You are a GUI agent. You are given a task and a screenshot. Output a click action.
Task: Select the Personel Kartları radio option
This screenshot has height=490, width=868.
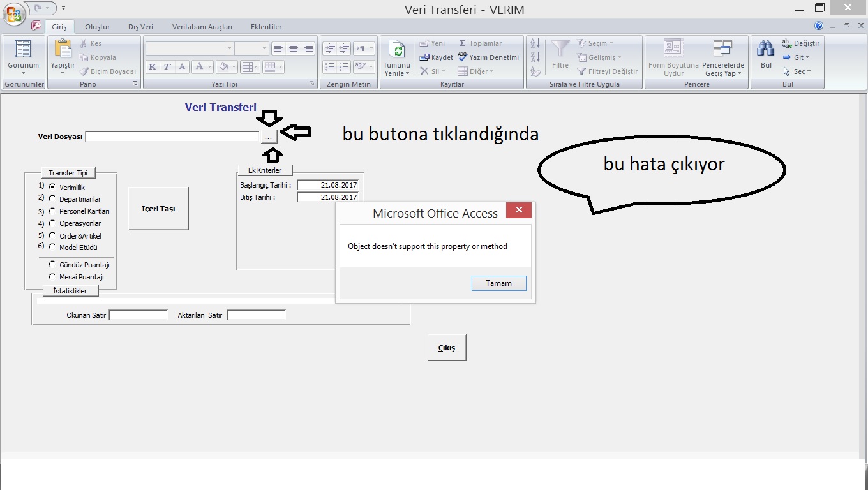(52, 211)
